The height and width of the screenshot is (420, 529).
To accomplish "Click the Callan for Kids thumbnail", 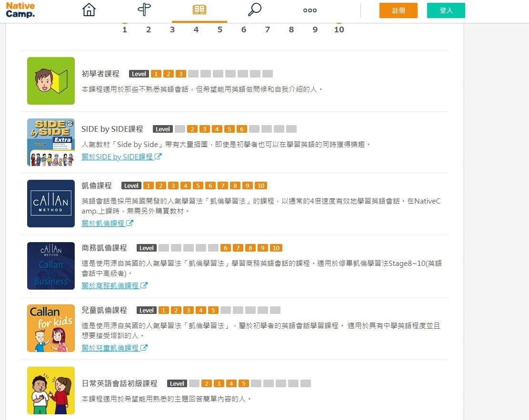I will (50, 328).
